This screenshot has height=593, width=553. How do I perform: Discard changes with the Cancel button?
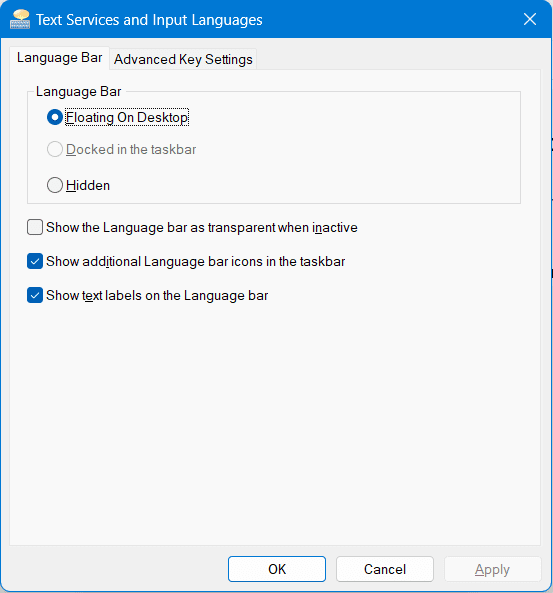385,569
